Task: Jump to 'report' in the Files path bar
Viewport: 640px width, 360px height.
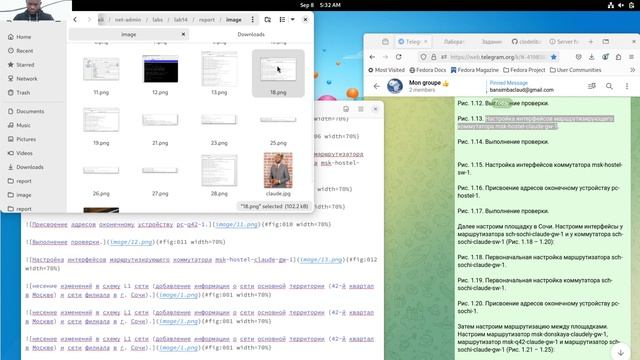Action: [207, 20]
